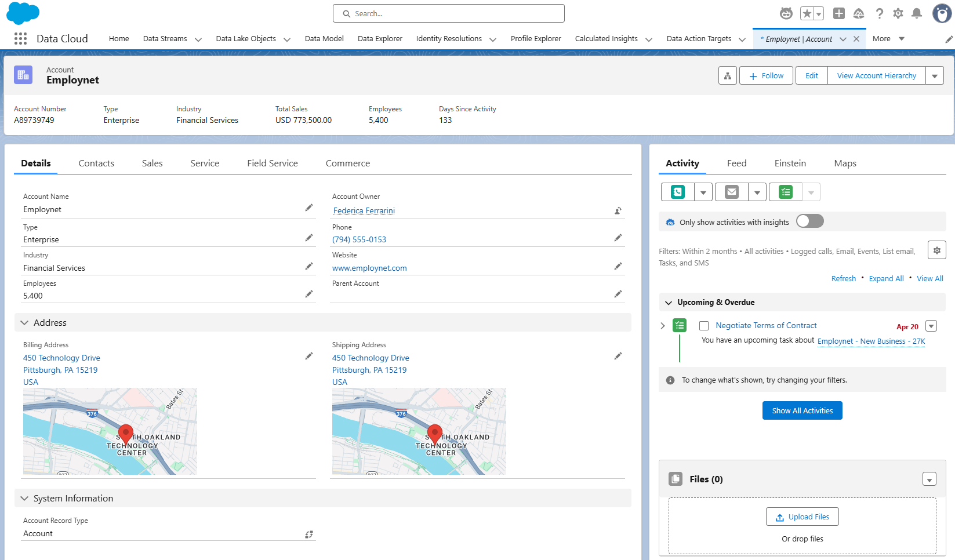Check the Negotiate Terms of Contract checkbox
The image size is (955, 560).
[x=704, y=326]
